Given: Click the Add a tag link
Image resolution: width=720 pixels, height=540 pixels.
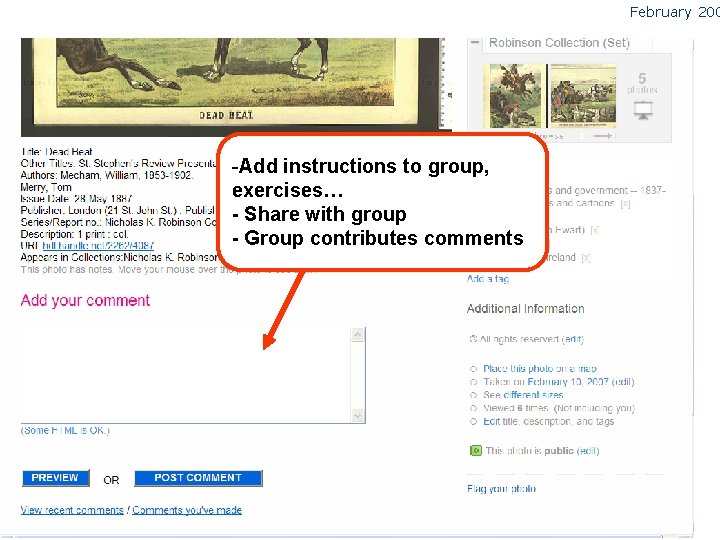Looking at the screenshot, I should [x=488, y=279].
